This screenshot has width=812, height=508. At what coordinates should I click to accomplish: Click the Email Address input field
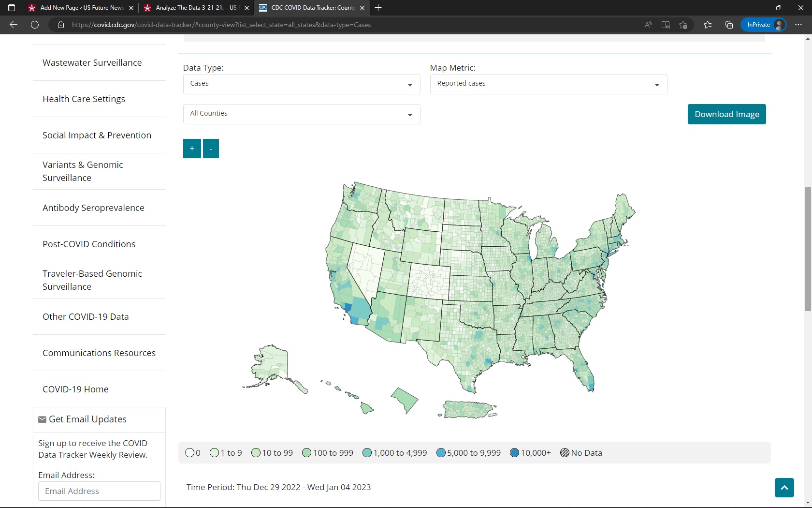(99, 491)
